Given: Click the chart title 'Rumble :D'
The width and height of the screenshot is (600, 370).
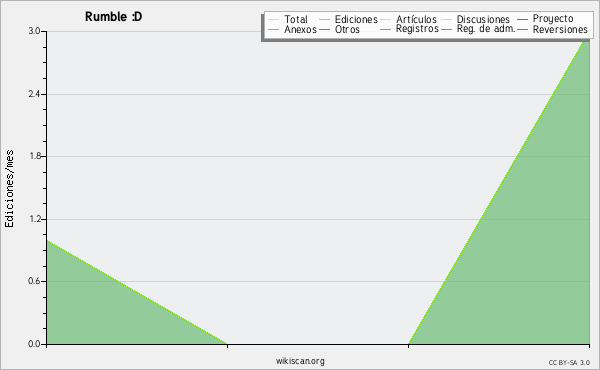Looking at the screenshot, I should tap(113, 17).
